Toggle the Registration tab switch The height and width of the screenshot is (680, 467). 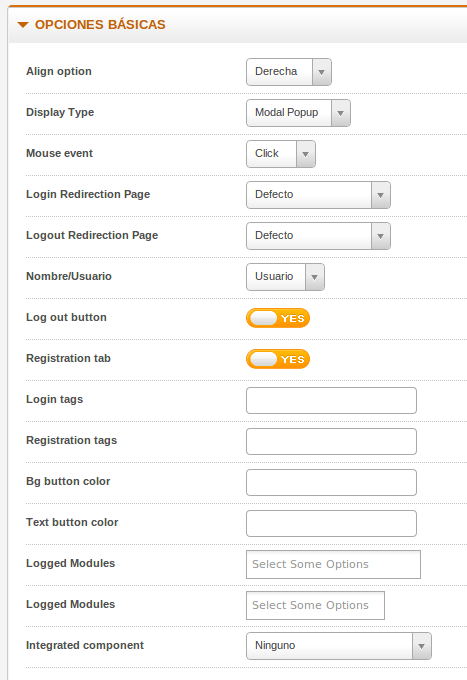(278, 359)
